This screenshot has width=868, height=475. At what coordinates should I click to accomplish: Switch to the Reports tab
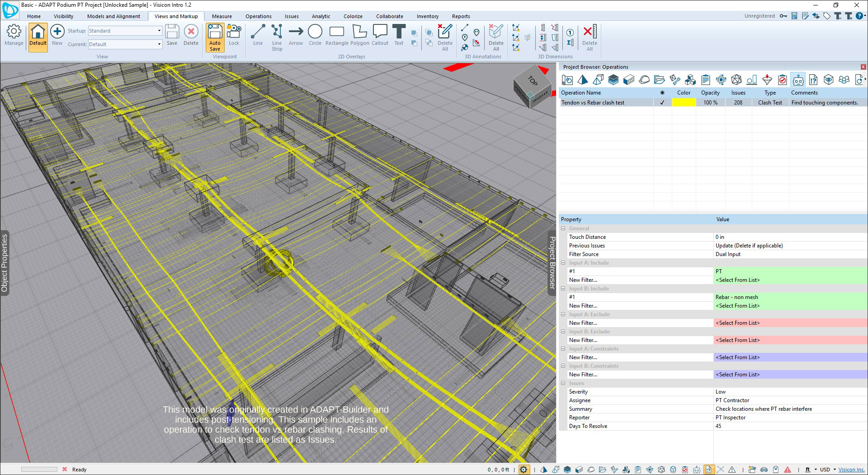click(461, 16)
